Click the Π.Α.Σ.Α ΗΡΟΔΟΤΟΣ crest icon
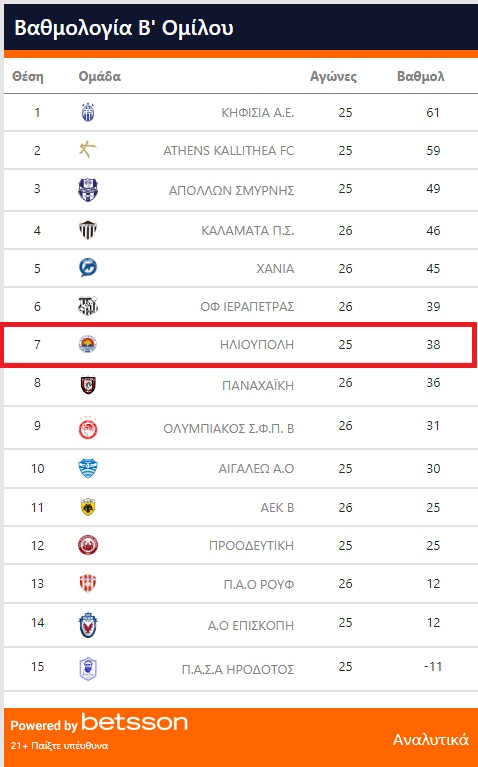The width and height of the screenshot is (478, 767). tap(88, 669)
